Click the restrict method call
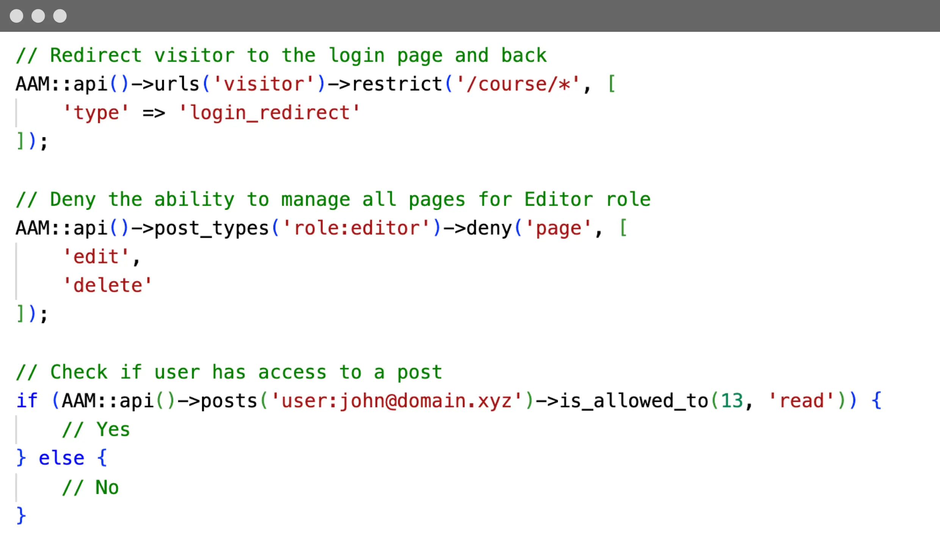940x560 pixels. tap(397, 84)
